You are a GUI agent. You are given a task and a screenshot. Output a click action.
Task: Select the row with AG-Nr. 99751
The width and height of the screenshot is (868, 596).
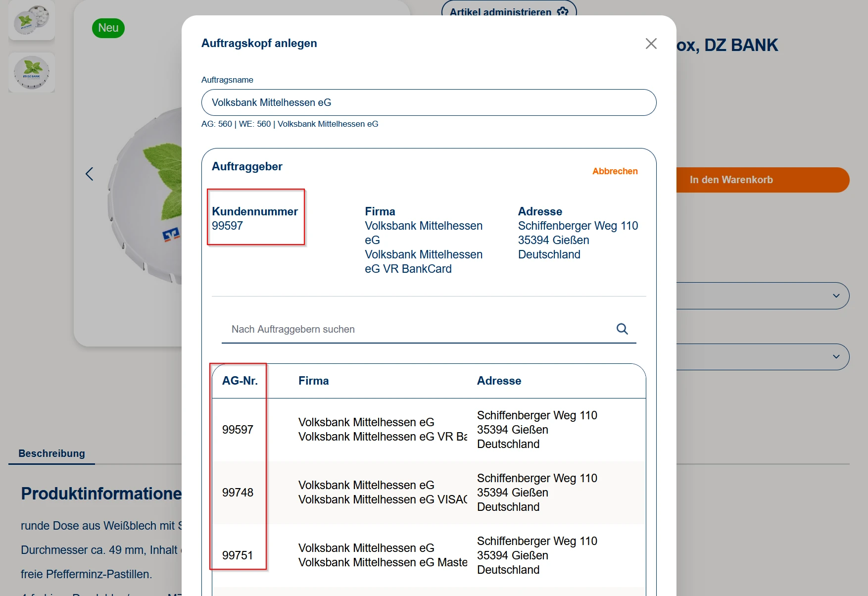click(429, 555)
